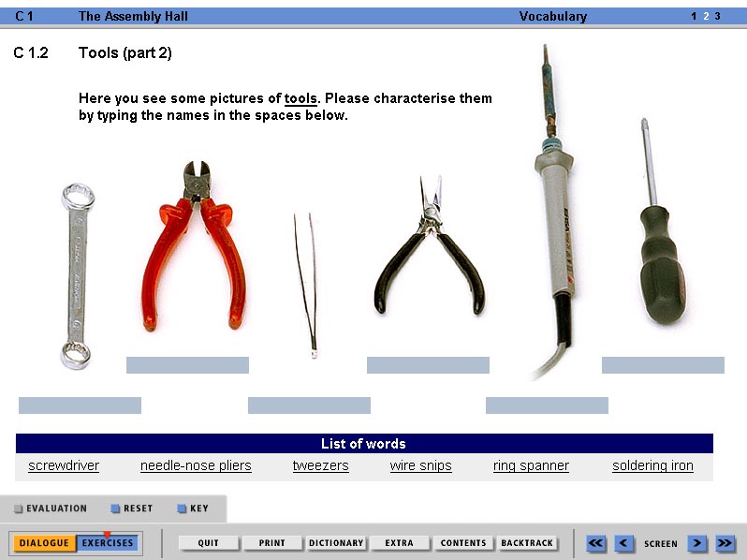The image size is (747, 560).
Task: Advance one screen with single-right arrow
Action: [697, 543]
